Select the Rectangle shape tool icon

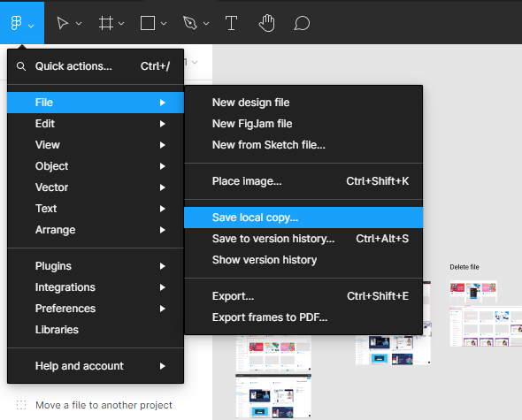(x=148, y=23)
